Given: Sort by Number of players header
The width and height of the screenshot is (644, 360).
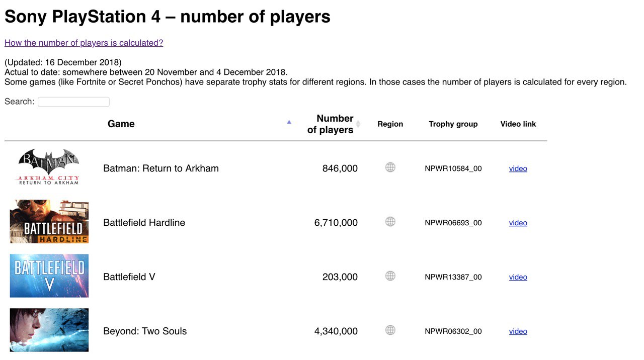Looking at the screenshot, I should pyautogui.click(x=331, y=124).
